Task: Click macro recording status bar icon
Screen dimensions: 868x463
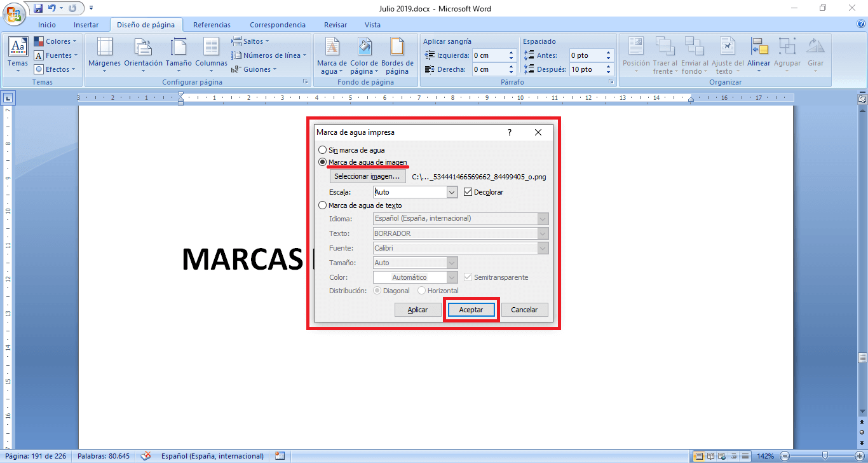Action: pyautogui.click(x=280, y=456)
